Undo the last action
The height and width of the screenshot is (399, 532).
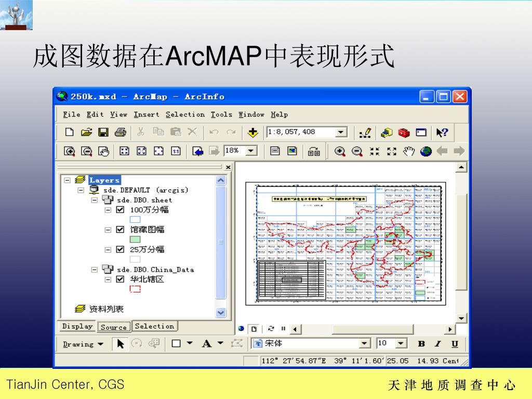click(x=214, y=132)
